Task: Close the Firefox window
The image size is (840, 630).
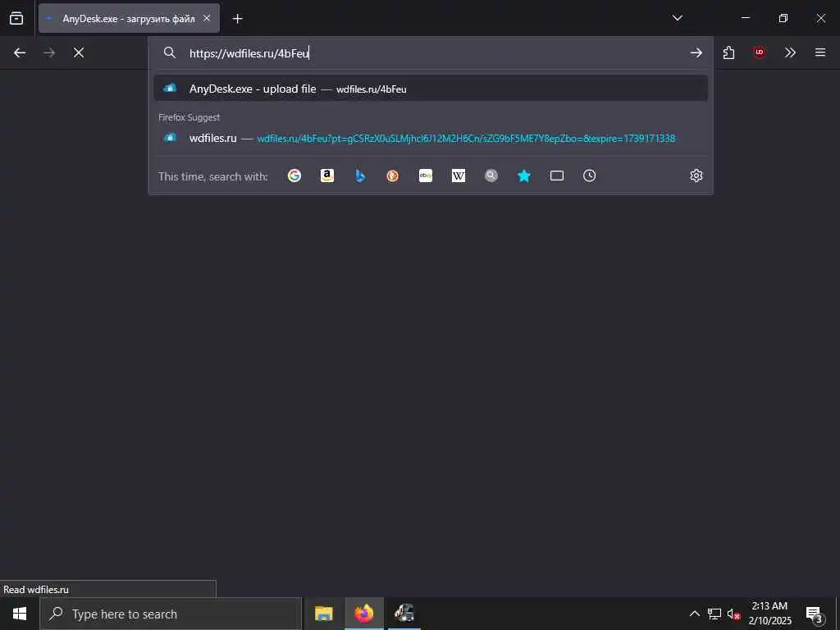Action: click(820, 18)
